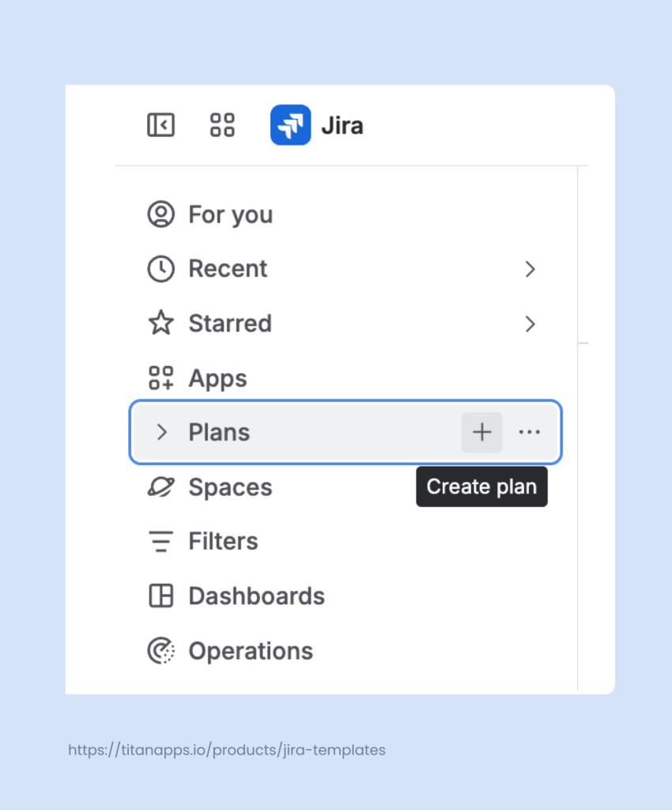The image size is (672, 810).
Task: Expand the Plans section chevron
Action: 161,432
